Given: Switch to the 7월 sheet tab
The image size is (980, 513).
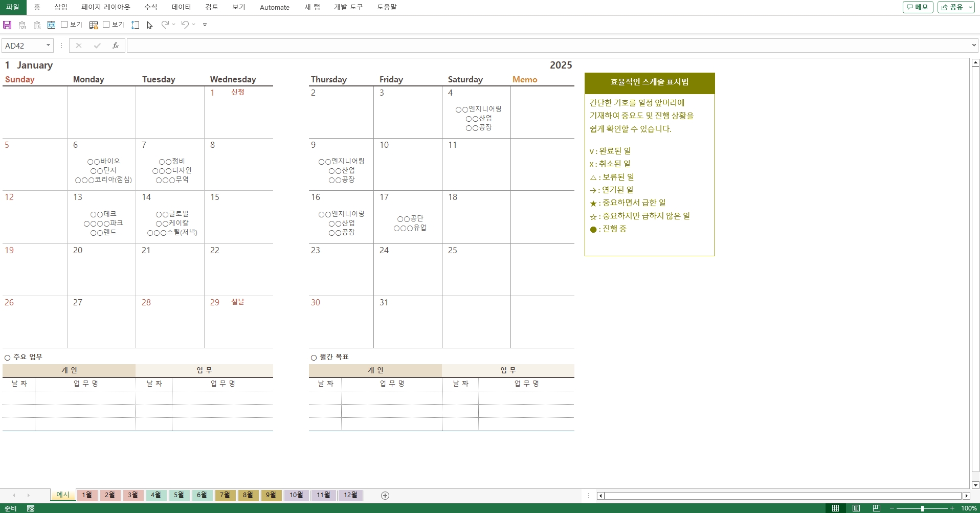Looking at the screenshot, I should pyautogui.click(x=225, y=495).
